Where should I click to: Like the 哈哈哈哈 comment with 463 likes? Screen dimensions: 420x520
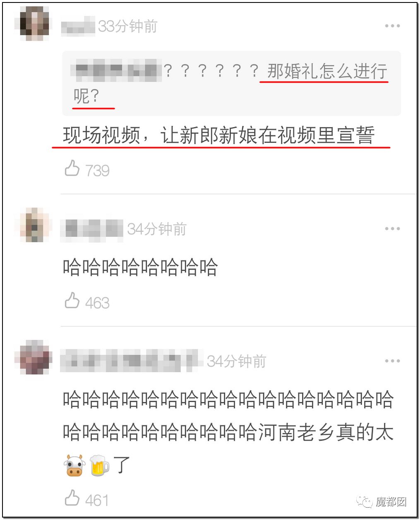[72, 301]
